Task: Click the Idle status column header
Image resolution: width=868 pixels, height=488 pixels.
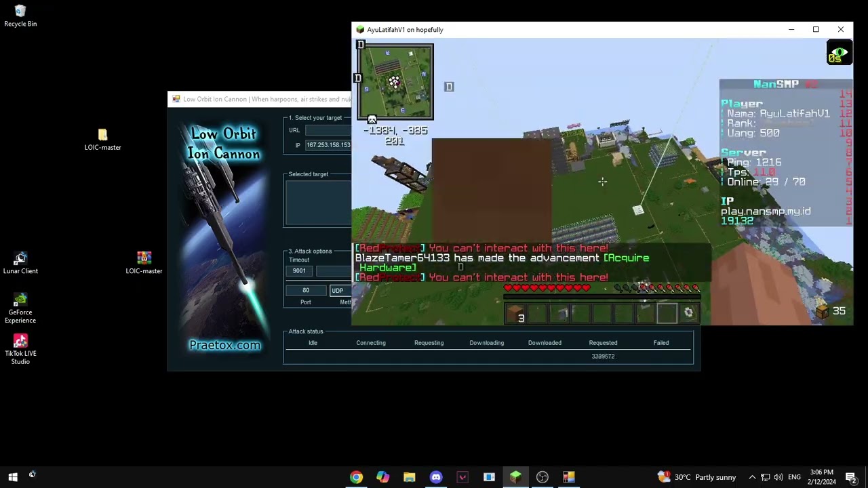Action: tap(313, 343)
